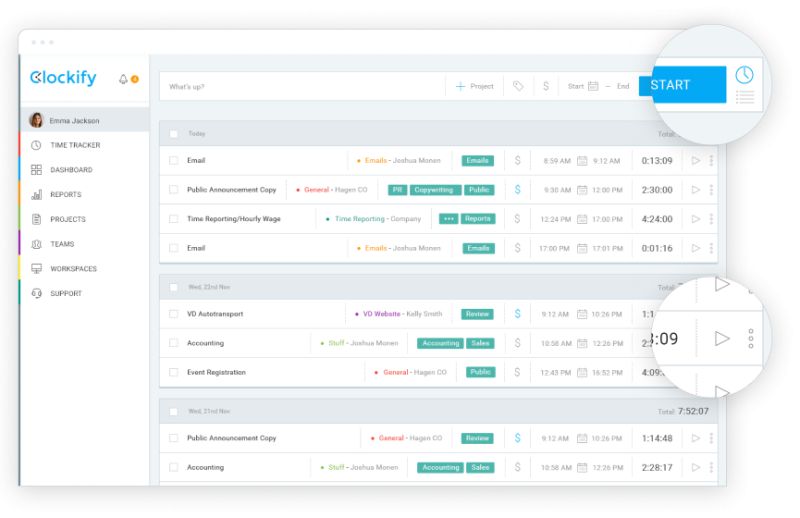Viewport: 800px width, 518px height.
Task: Open more options for Public Announcement Copy 1:14:48
Action: coord(711,438)
